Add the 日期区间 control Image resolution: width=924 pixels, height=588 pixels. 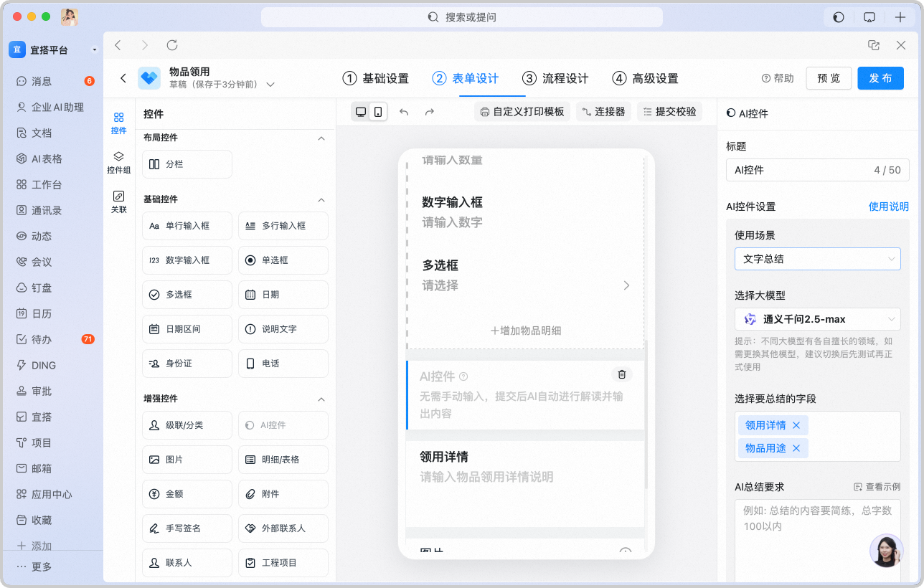187,329
